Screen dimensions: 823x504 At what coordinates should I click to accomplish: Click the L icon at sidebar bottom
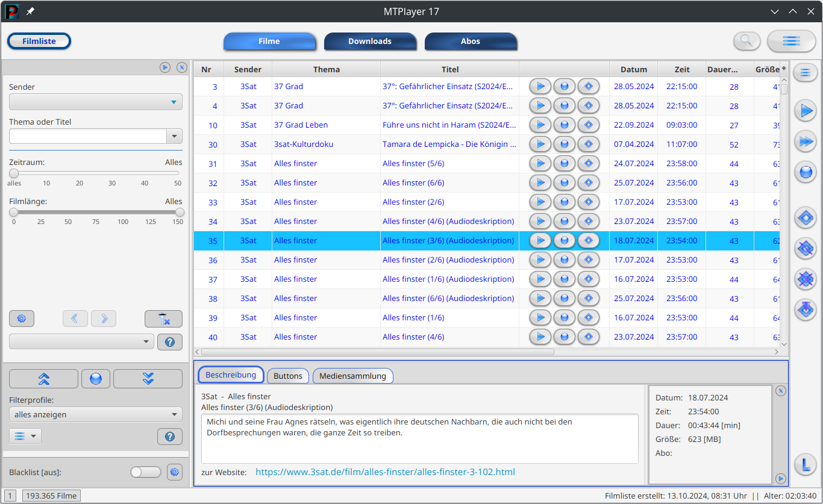(805, 464)
